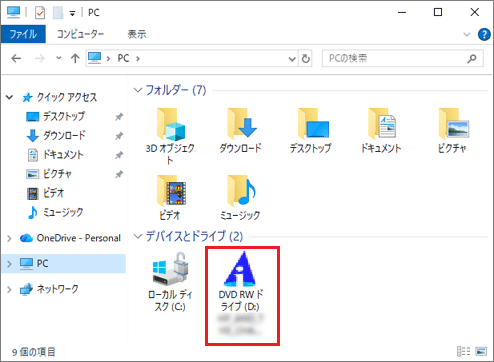Select ローカル ディスク (C:) drive
This screenshot has width=494, height=362.
(x=170, y=282)
